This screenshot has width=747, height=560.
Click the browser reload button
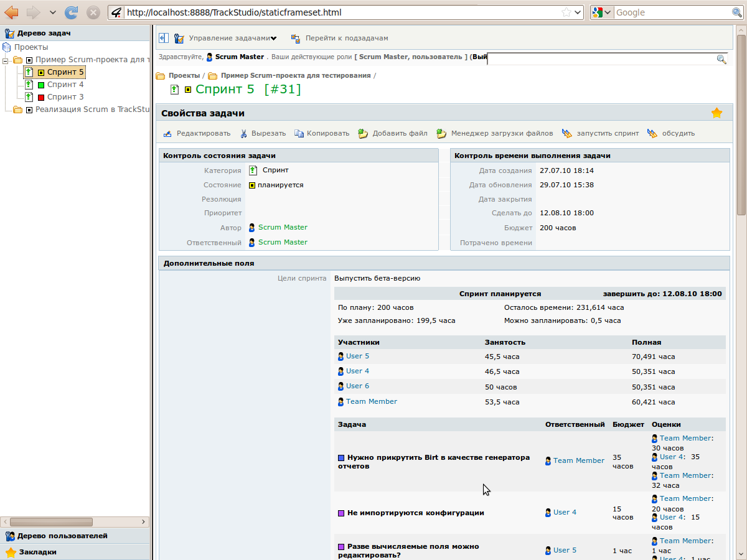tap(72, 12)
